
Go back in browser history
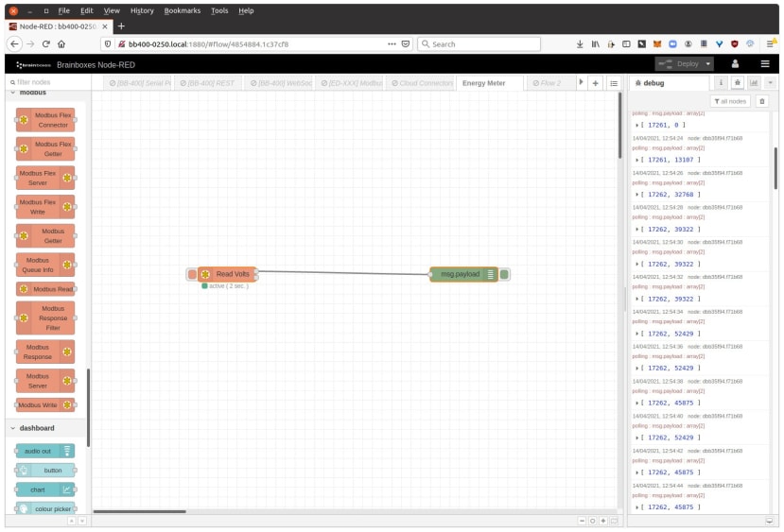tap(14, 44)
